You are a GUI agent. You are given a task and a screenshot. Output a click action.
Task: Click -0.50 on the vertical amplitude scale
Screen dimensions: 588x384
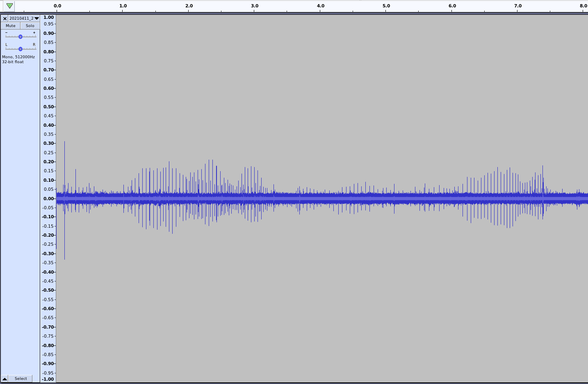pyautogui.click(x=48, y=290)
